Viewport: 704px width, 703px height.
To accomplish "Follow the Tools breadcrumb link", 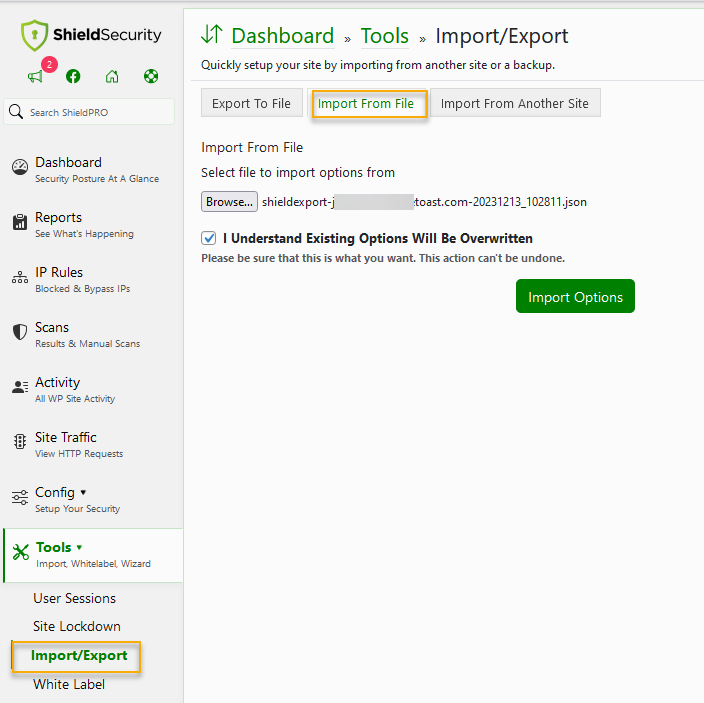I will [385, 36].
